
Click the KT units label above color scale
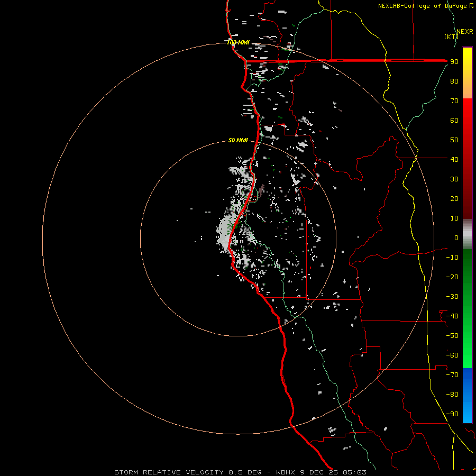coord(451,36)
